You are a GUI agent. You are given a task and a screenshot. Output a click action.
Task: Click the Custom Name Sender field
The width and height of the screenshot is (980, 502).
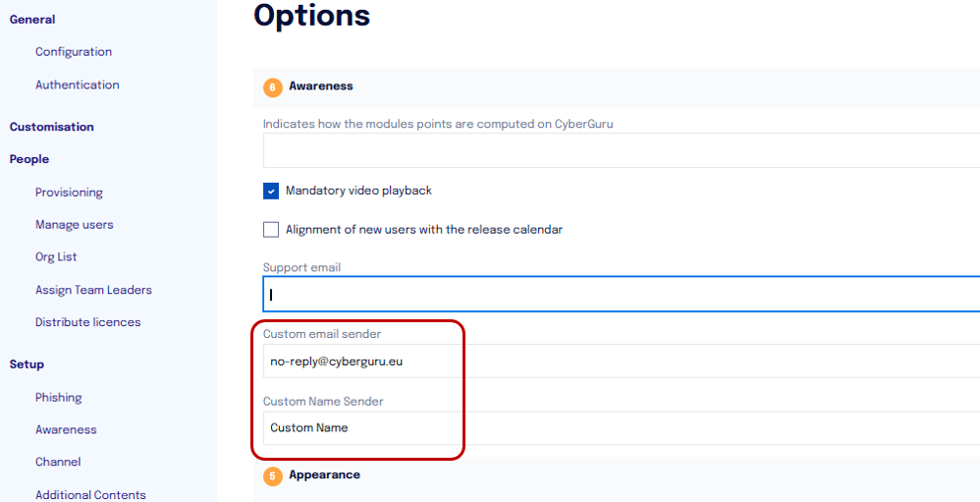point(622,428)
